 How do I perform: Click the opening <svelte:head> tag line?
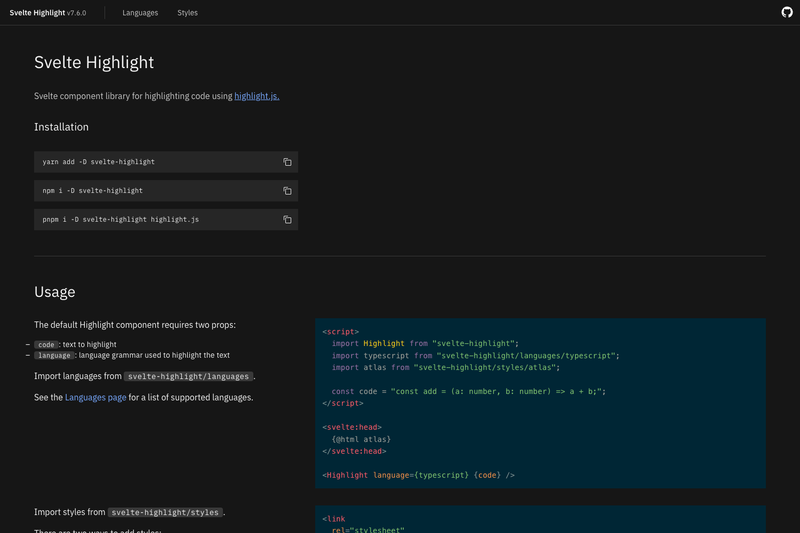click(x=352, y=427)
